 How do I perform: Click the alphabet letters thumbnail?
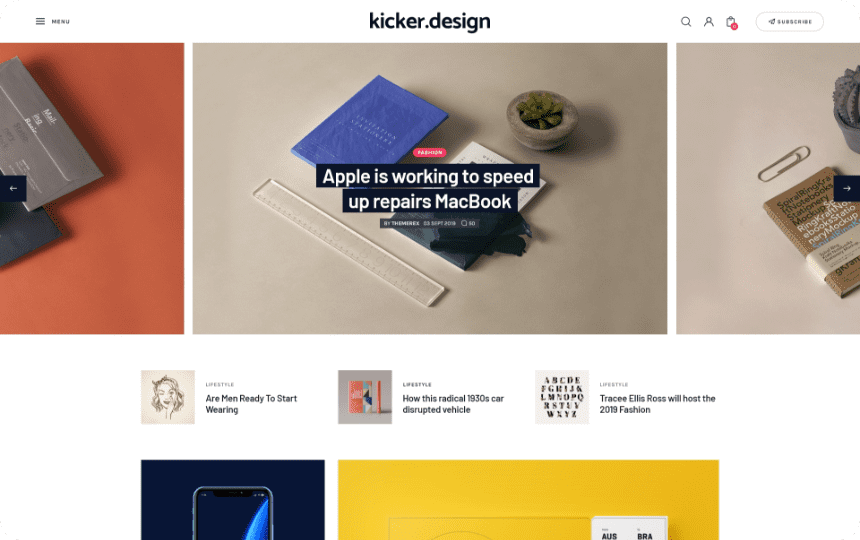[562, 397]
